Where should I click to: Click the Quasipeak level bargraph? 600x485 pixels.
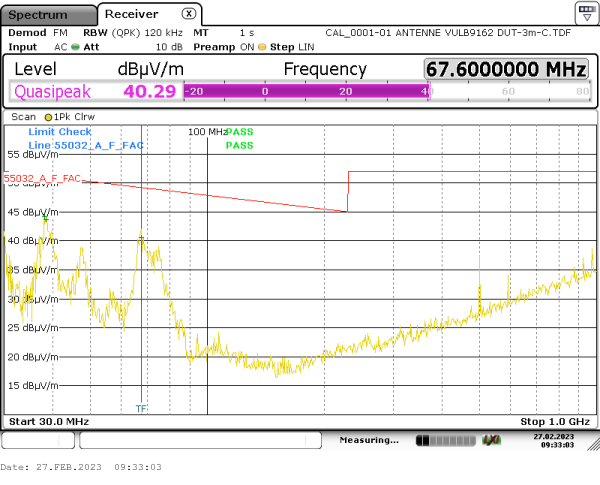(x=387, y=91)
